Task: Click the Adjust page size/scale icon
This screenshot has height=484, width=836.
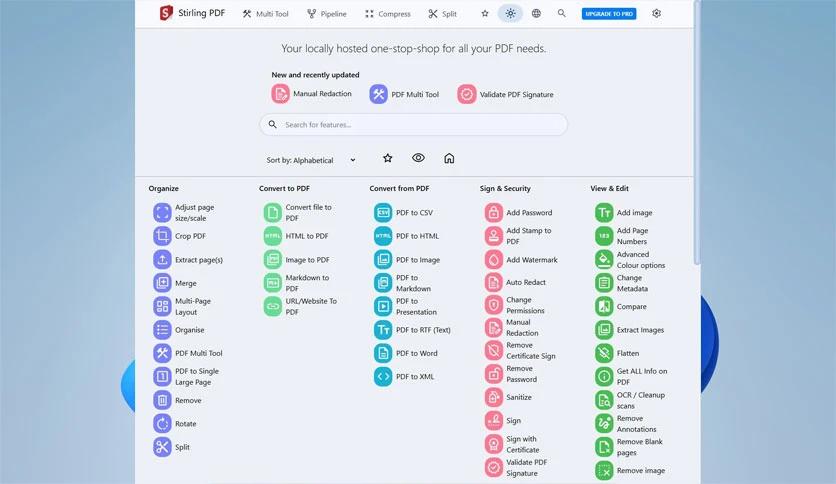Action: tap(162, 212)
